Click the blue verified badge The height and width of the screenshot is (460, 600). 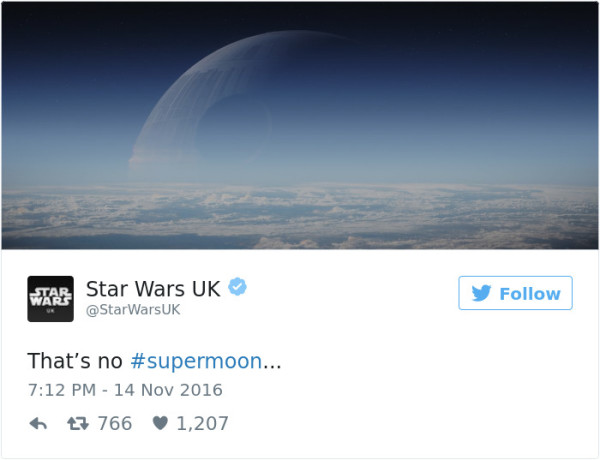238,287
